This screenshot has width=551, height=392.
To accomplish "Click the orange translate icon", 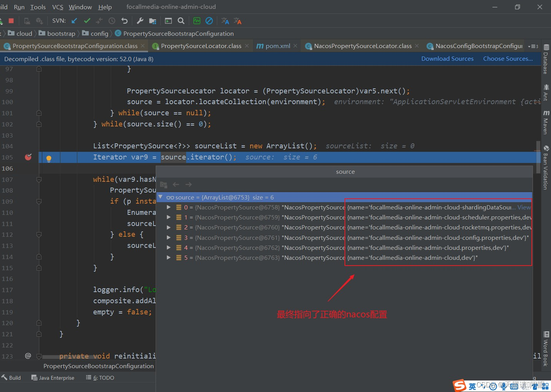I will pos(238,21).
